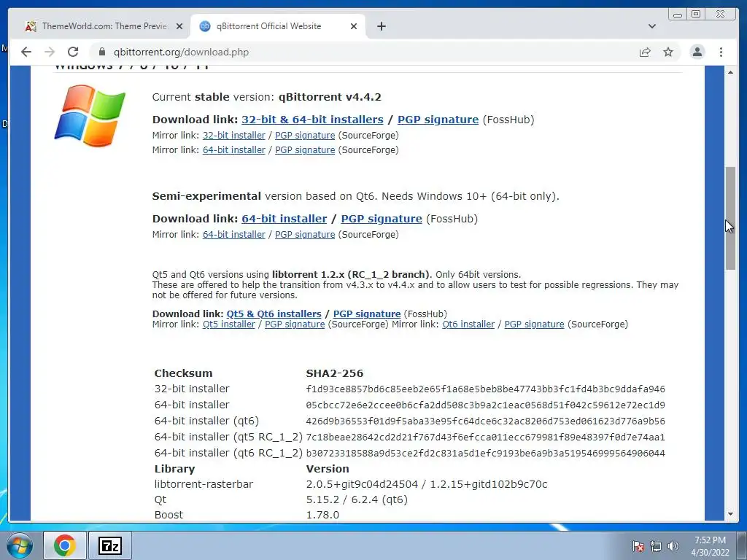Click the semi-experimental 64-bit installer mirror link
This screenshot has width=747, height=560.
(234, 234)
